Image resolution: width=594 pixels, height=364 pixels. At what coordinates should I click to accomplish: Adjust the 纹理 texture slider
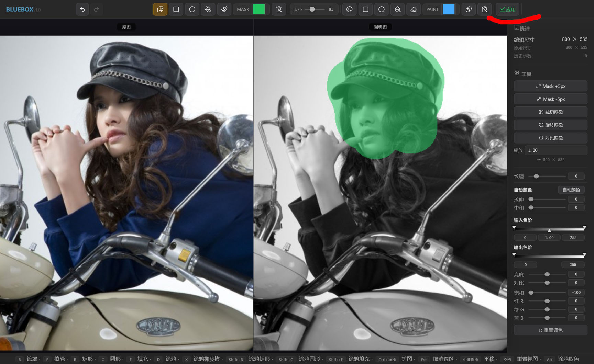point(547,176)
